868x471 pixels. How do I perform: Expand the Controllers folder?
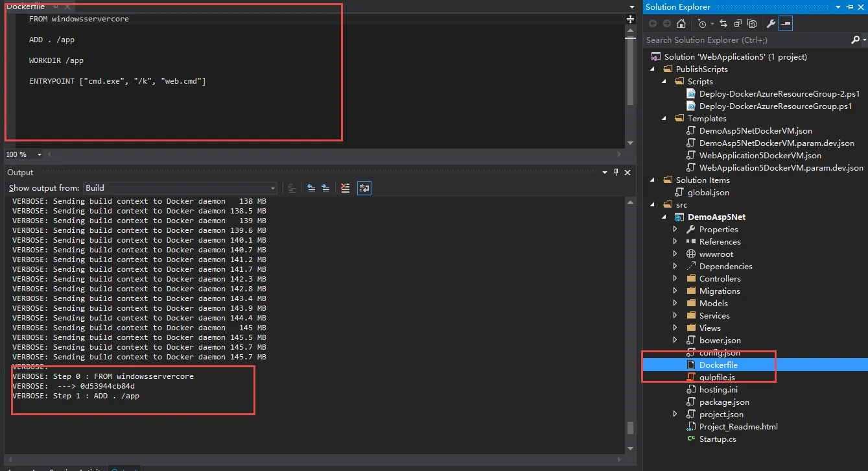[x=675, y=279]
